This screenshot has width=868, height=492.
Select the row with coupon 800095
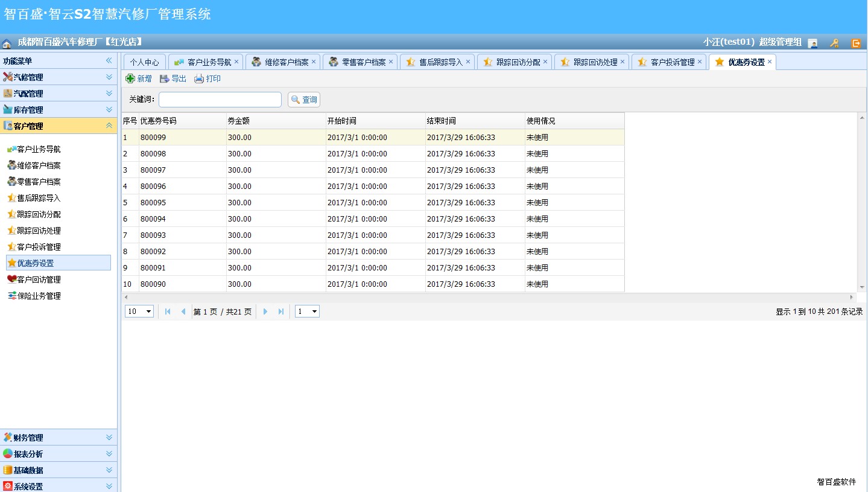click(x=373, y=202)
